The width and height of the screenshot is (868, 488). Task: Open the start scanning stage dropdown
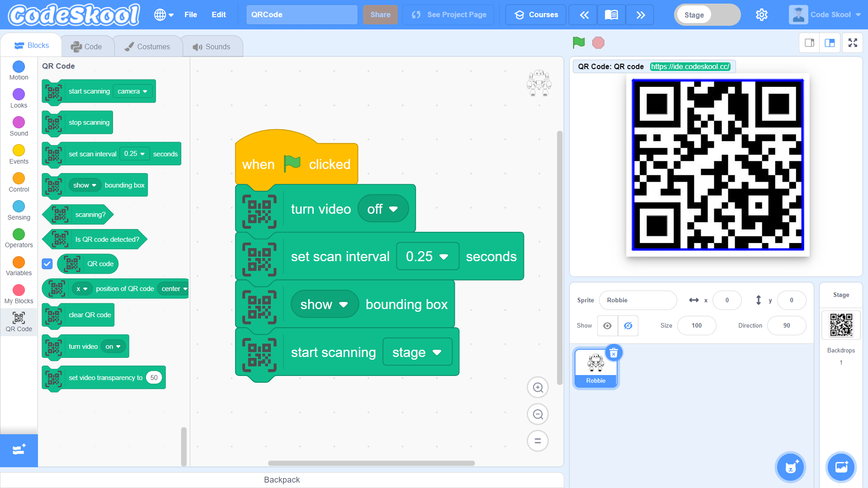pyautogui.click(x=417, y=352)
